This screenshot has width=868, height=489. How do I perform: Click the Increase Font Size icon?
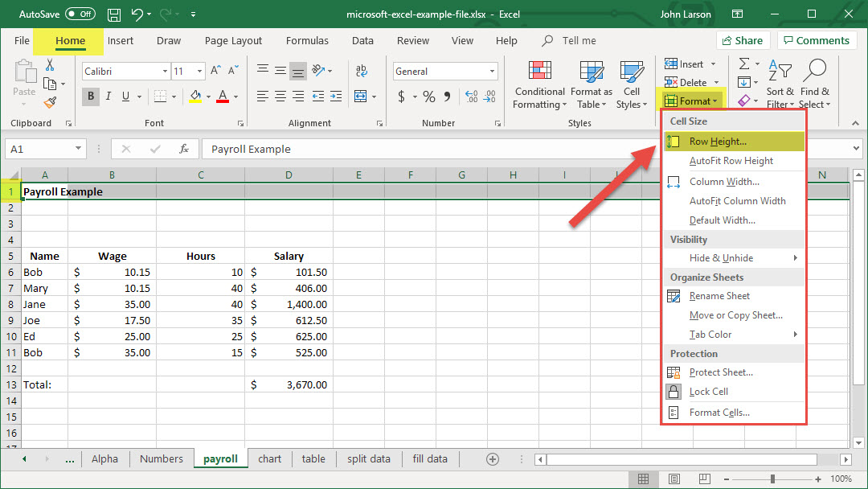pyautogui.click(x=215, y=71)
